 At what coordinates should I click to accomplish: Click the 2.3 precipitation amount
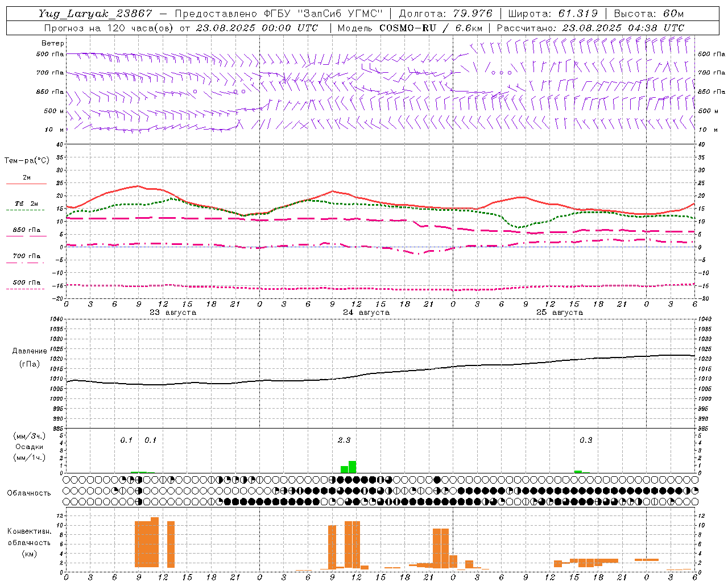click(x=344, y=440)
